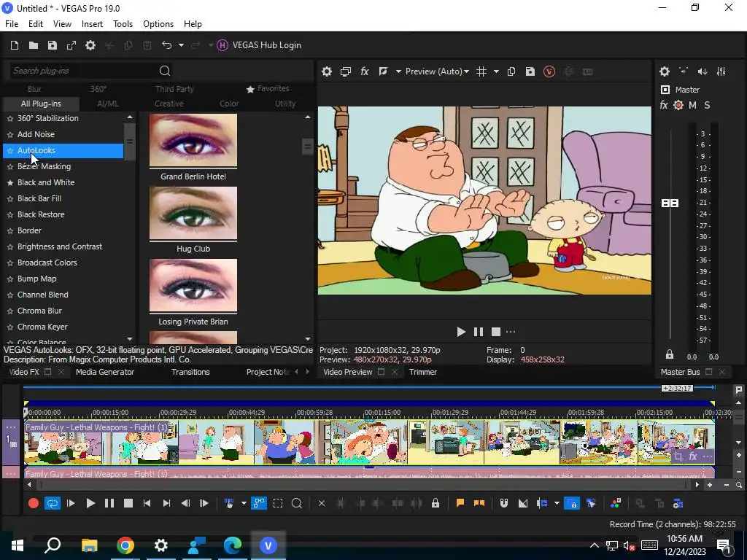747x560 pixels.
Task: Click the Dim Output speaker icon
Action: click(703, 71)
